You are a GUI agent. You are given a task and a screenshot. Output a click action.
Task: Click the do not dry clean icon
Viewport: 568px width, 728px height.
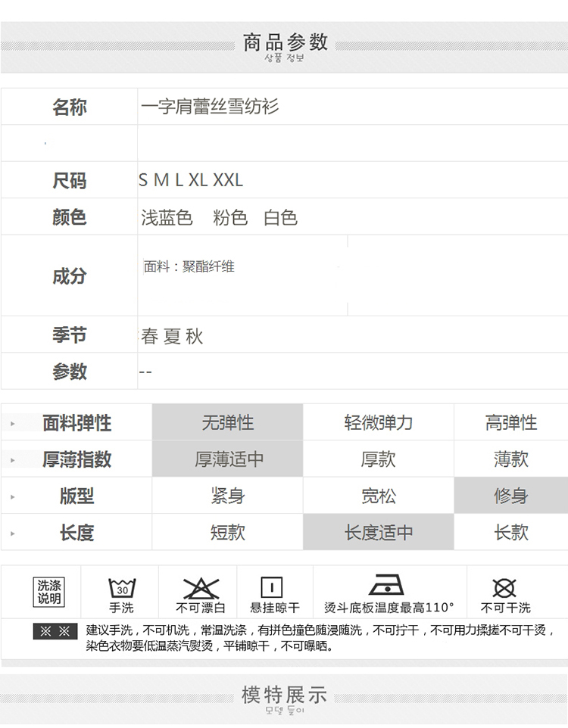click(x=504, y=587)
